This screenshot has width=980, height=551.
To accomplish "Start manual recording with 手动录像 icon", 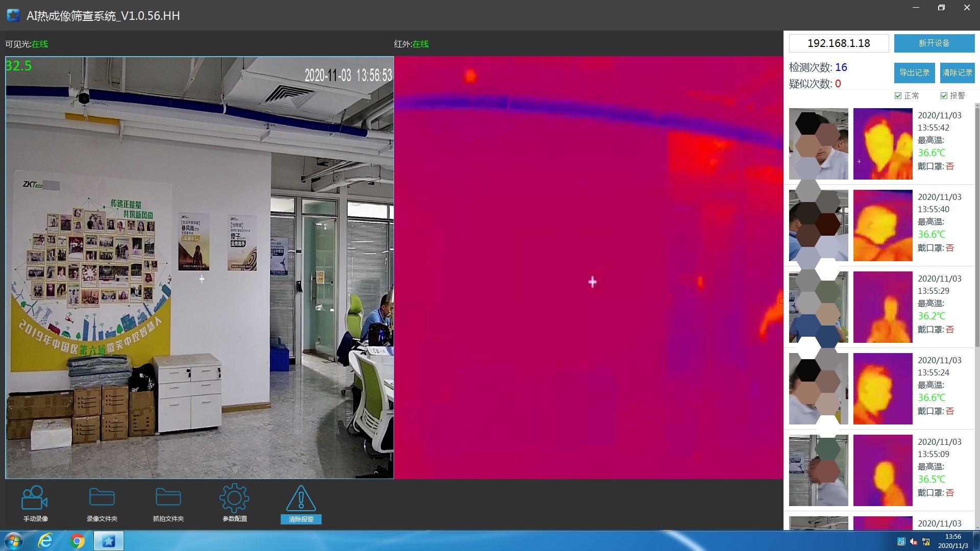I will pyautogui.click(x=35, y=497).
